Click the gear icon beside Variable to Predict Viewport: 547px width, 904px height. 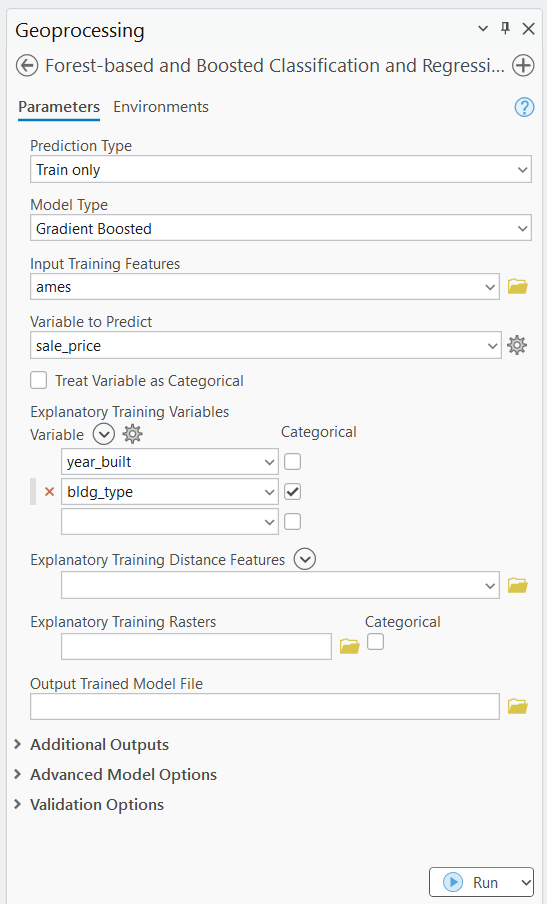517,345
